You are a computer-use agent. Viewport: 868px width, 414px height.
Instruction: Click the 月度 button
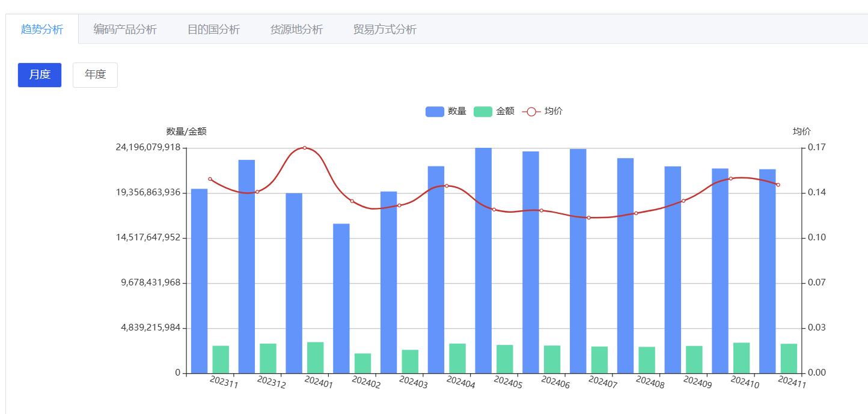tap(40, 75)
